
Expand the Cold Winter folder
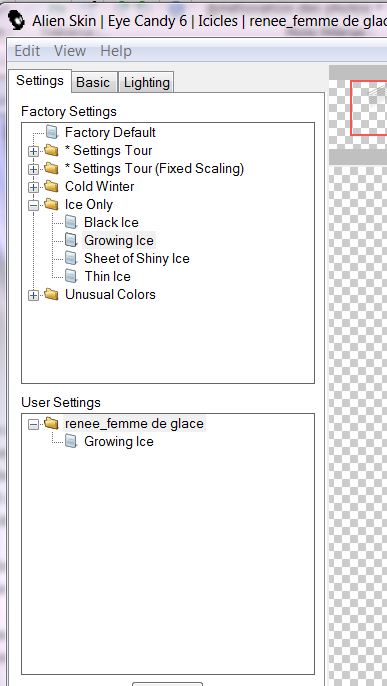pos(33,188)
